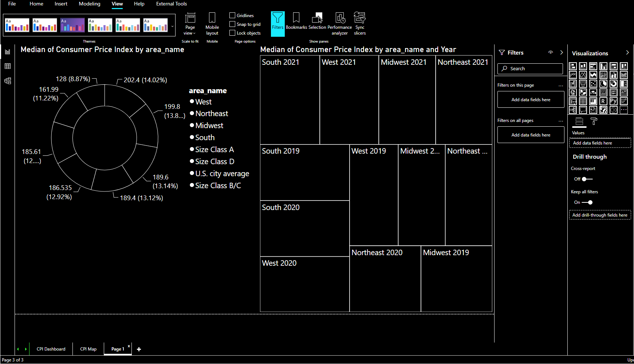Select the Card (123) visual
Viewport: 634px width, 364px height.
coord(603,92)
